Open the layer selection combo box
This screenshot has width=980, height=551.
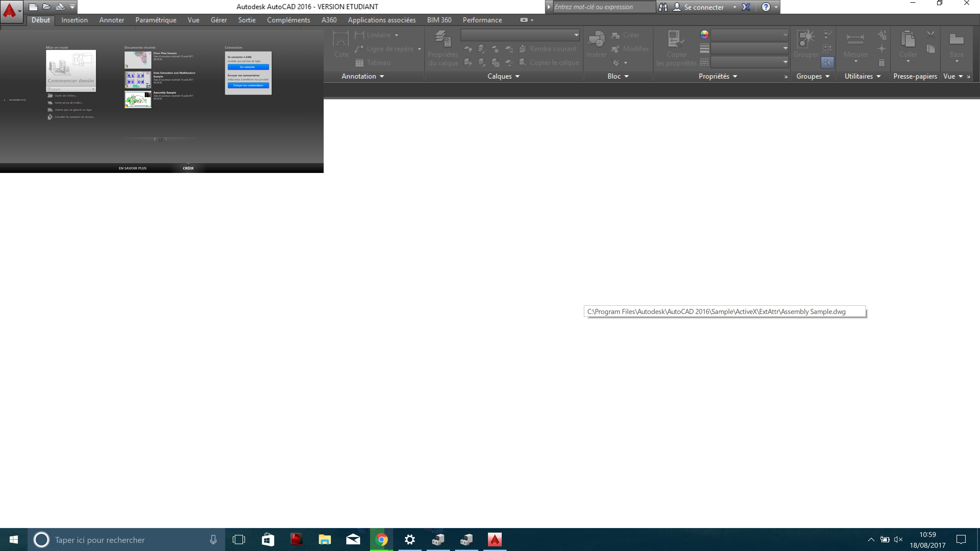click(x=520, y=35)
